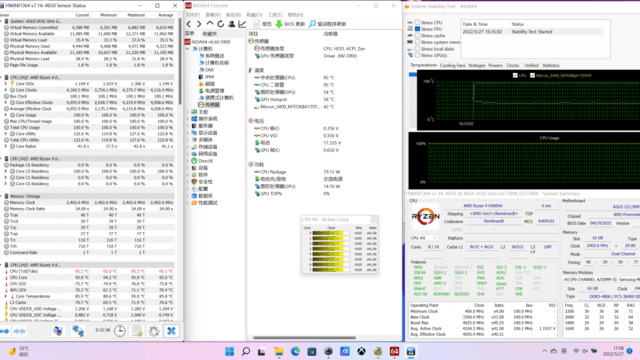
Task: Refresh the AIDA64 sensor page
Action: 220,24
